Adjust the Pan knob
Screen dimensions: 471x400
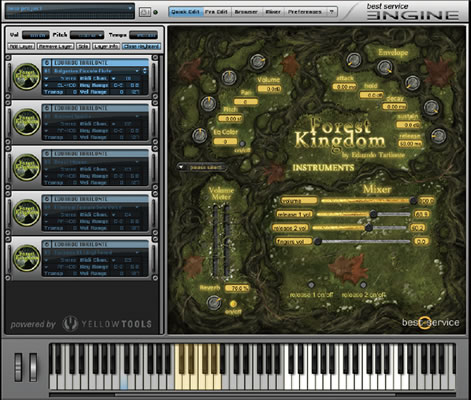229,78
